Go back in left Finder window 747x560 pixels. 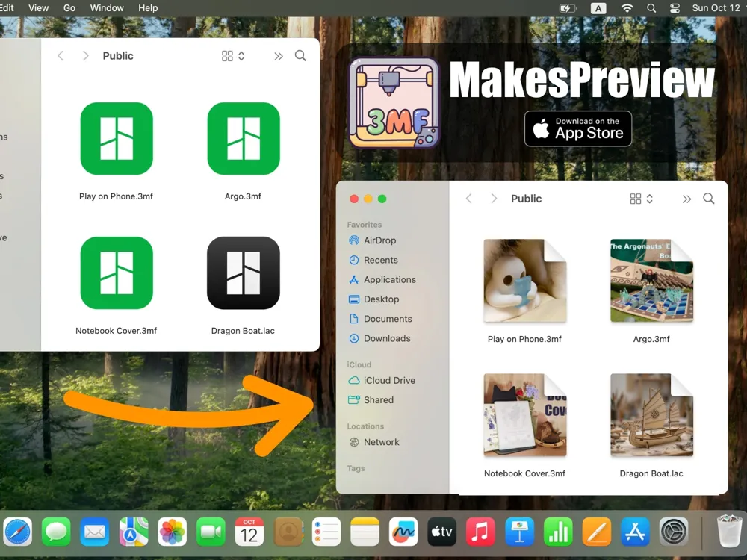click(x=61, y=56)
